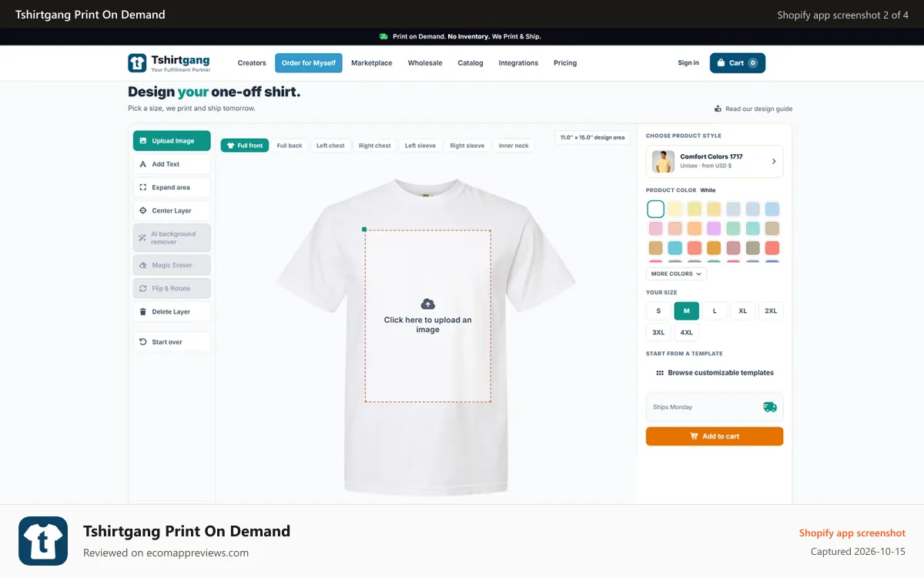Open the Read our design guide link
Image resolution: width=924 pixels, height=578 pixels.
pyautogui.click(x=753, y=109)
